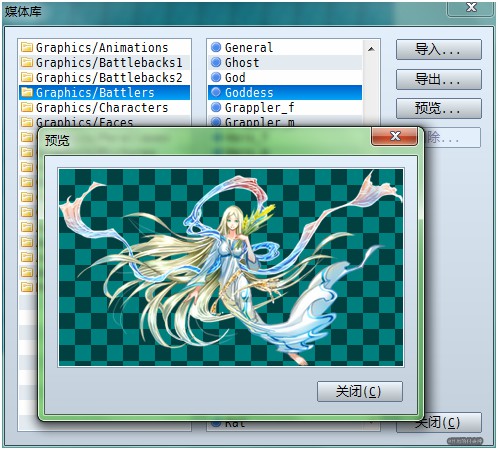498x450 pixels.
Task: Click the Graphics/Battlebacks1 folder icon
Action: [x=27, y=62]
